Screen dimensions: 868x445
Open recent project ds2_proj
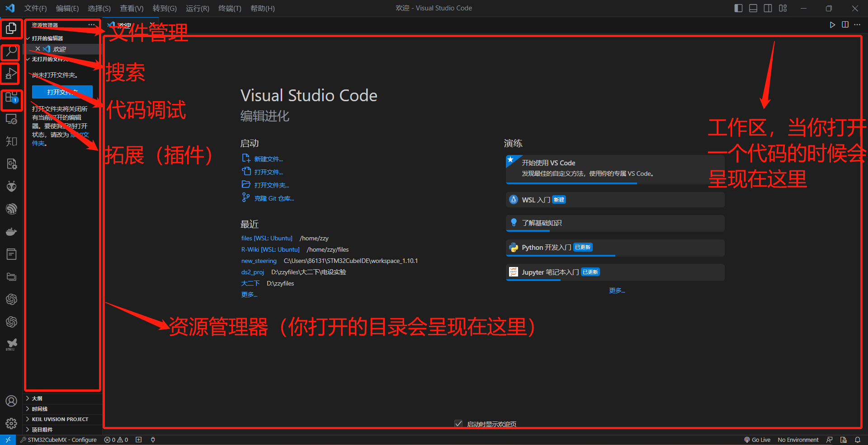pyautogui.click(x=252, y=272)
